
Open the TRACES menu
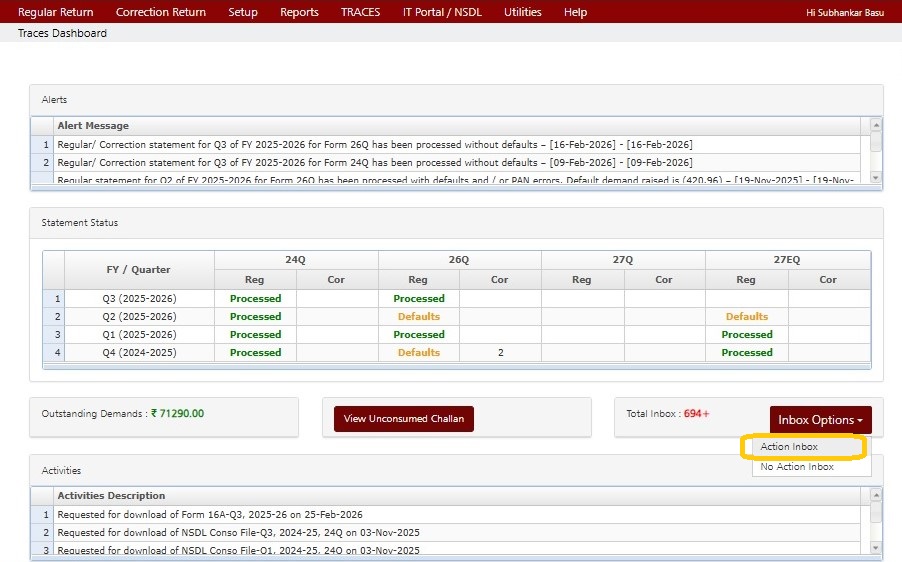point(360,12)
